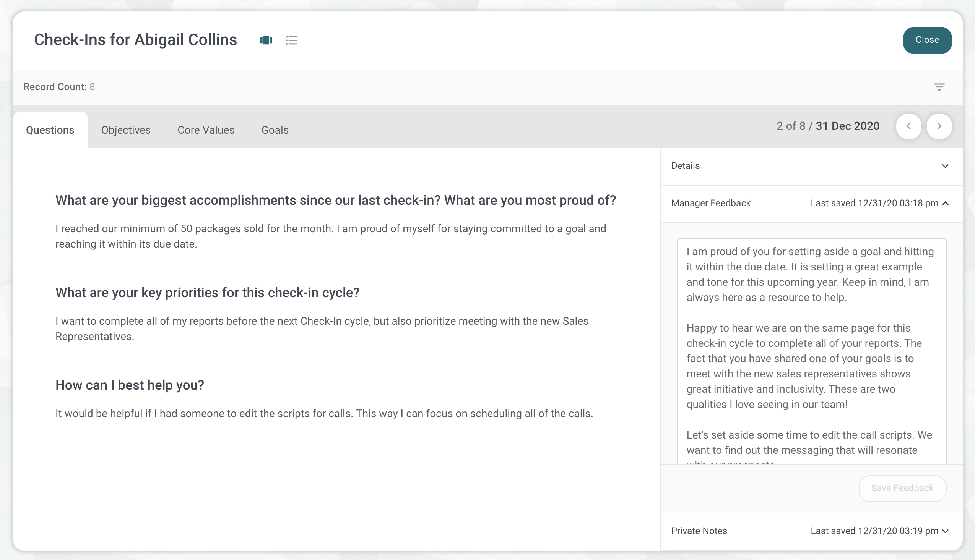Click the filter icon top right
The width and height of the screenshot is (975, 560).
click(x=939, y=87)
